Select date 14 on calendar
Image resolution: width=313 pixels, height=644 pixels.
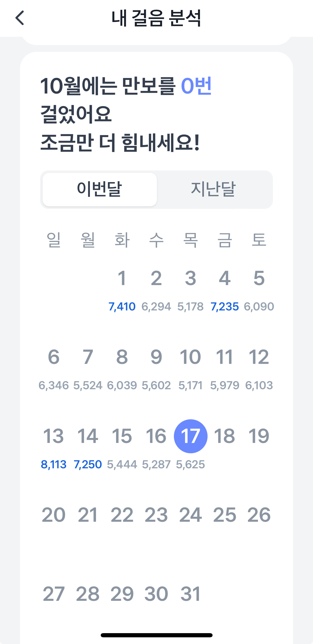tap(88, 436)
